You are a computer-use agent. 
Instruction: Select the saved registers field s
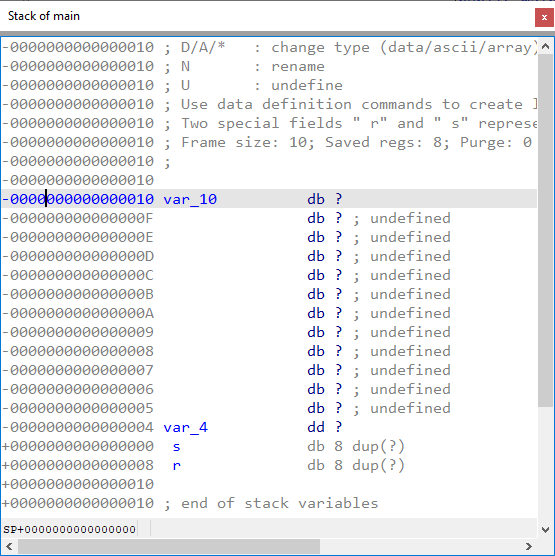(177, 446)
